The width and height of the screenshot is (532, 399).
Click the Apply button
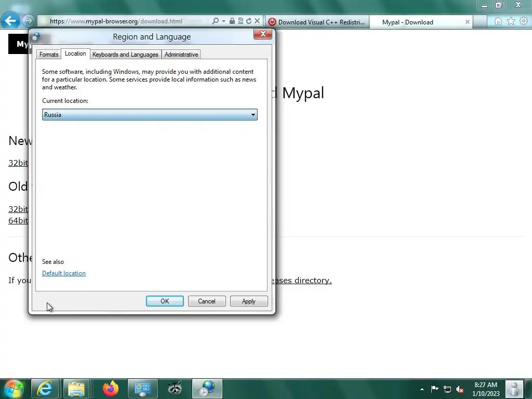click(x=249, y=301)
